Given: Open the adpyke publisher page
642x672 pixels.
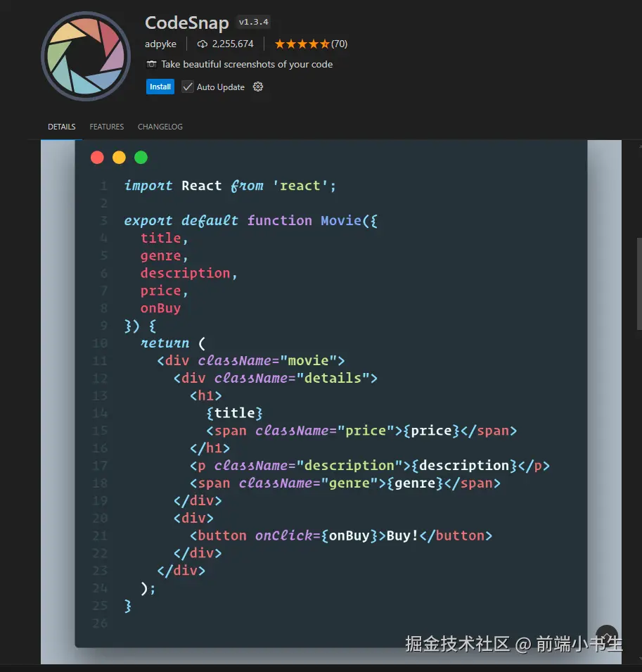Looking at the screenshot, I should (x=161, y=44).
